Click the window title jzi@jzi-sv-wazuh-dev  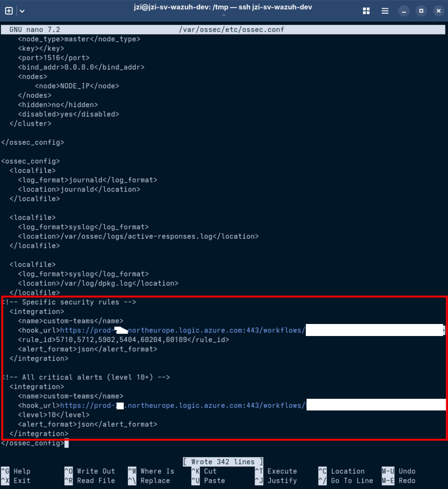tap(223, 7)
